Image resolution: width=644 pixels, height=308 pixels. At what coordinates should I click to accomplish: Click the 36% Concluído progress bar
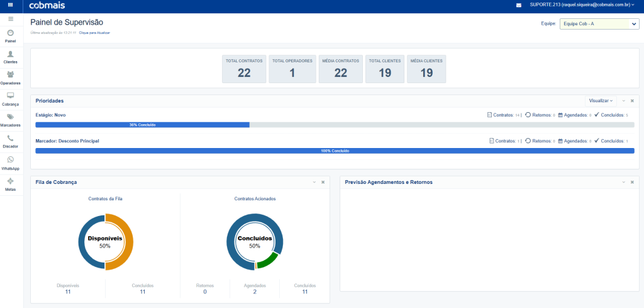pos(142,125)
